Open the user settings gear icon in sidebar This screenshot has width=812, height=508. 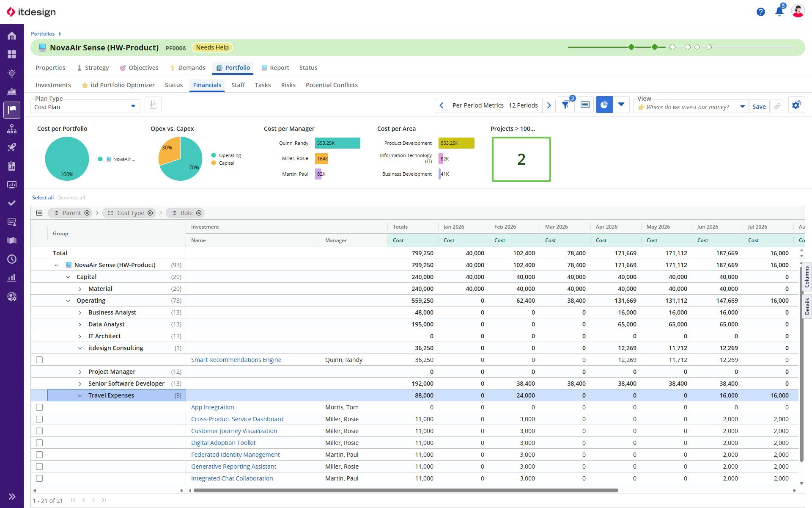12,296
